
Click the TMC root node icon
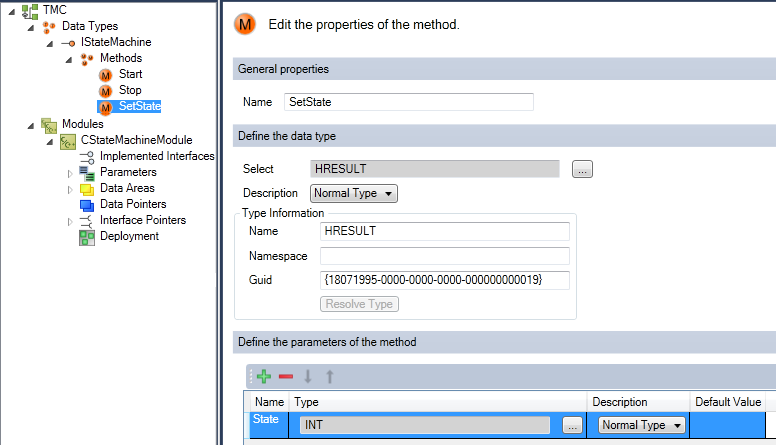pos(30,10)
